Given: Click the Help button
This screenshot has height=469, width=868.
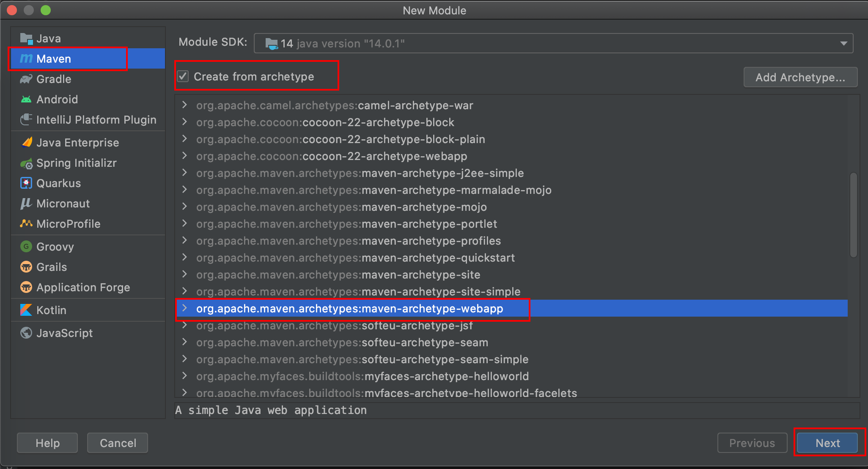Looking at the screenshot, I should [x=47, y=443].
